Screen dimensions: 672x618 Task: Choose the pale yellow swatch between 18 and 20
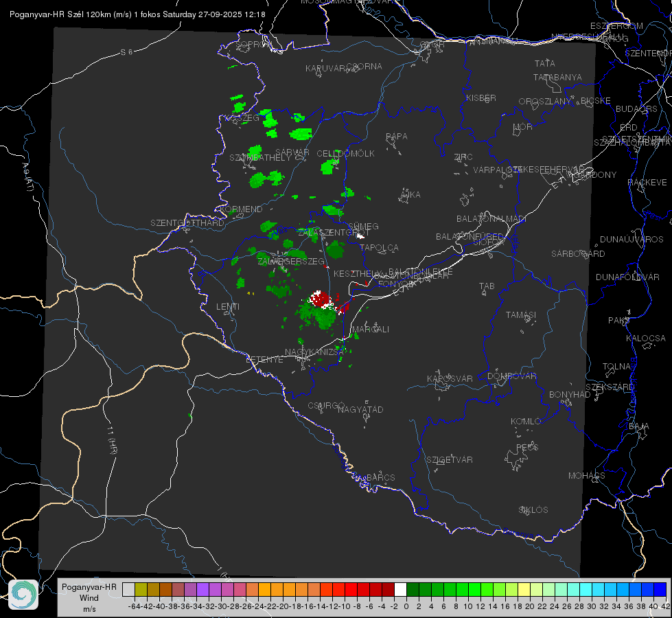[524, 589]
